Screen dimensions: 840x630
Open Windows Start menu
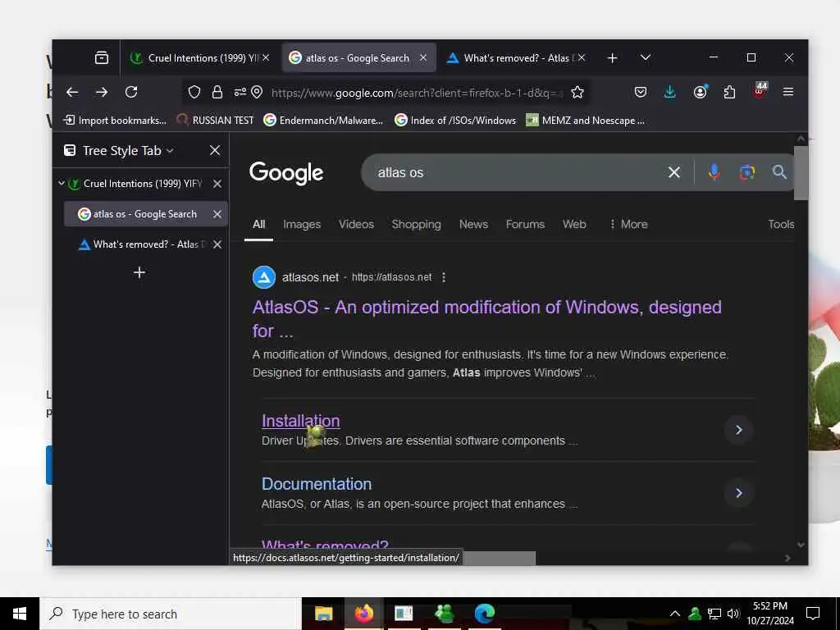(20, 614)
